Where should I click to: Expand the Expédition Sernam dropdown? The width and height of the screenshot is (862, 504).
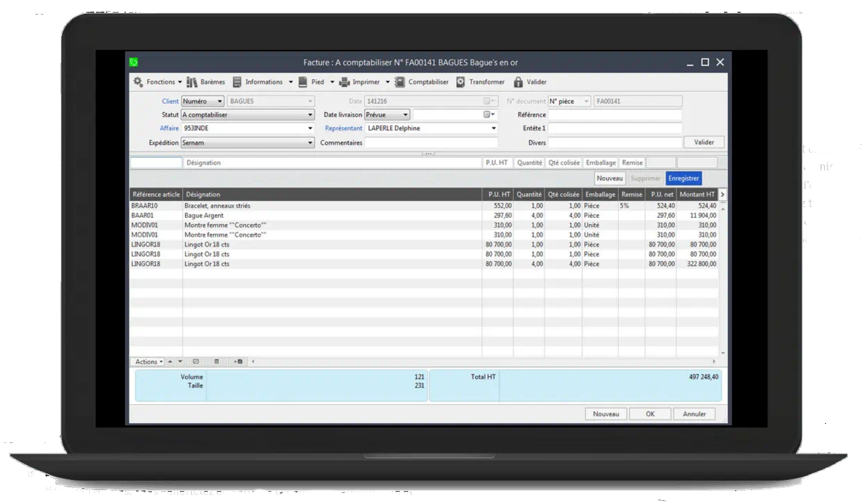coord(310,143)
